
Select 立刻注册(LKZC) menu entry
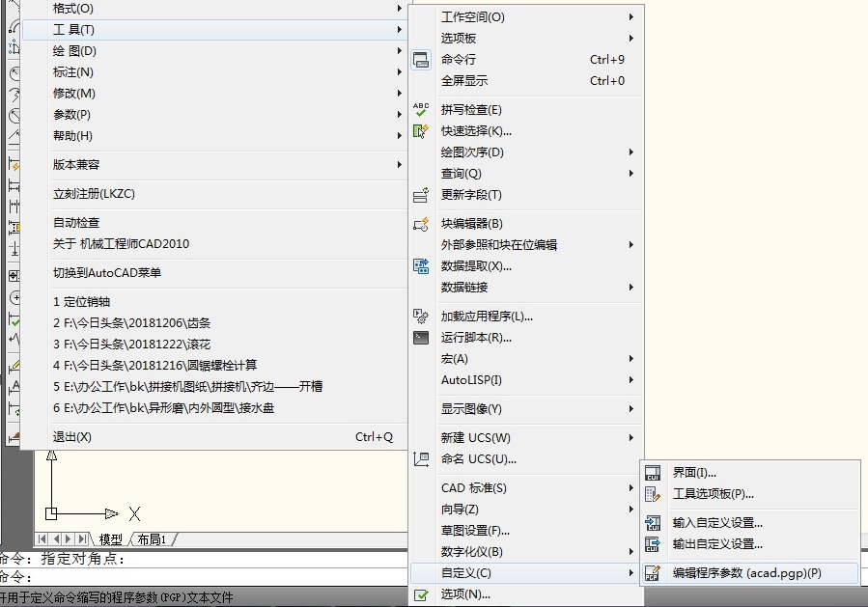(213, 194)
